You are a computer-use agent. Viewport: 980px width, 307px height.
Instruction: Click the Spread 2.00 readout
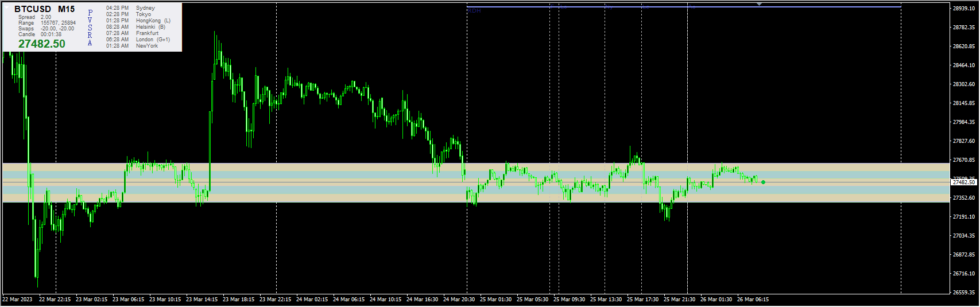pyautogui.click(x=34, y=17)
